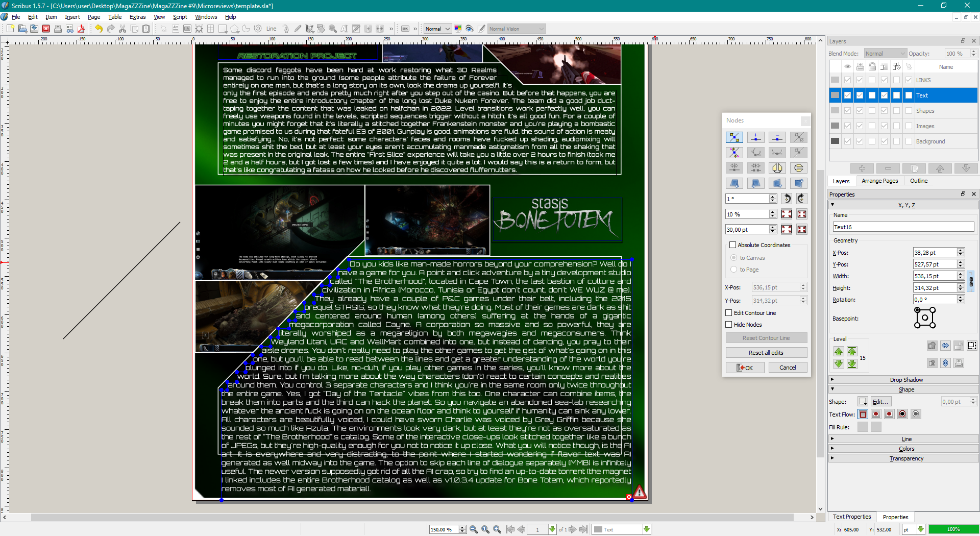The image size is (980, 536).
Task: Click Cancel in the Nodes panel
Action: coord(788,368)
